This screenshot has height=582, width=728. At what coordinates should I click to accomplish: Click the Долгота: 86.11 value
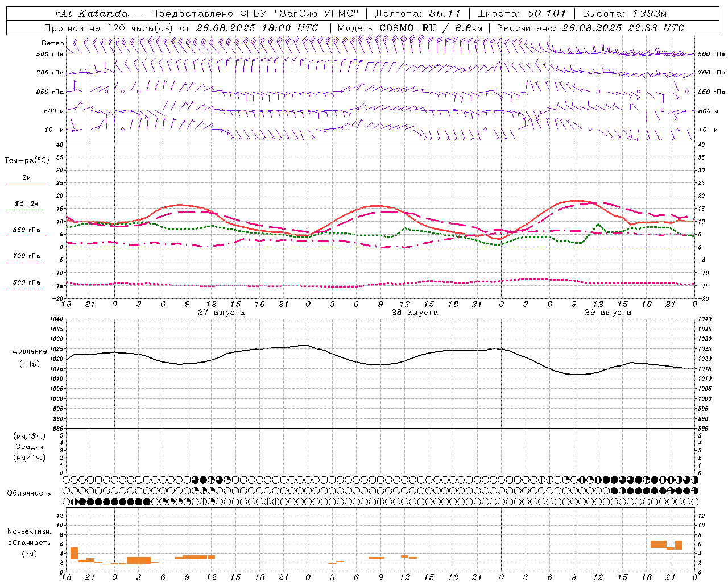pos(418,14)
